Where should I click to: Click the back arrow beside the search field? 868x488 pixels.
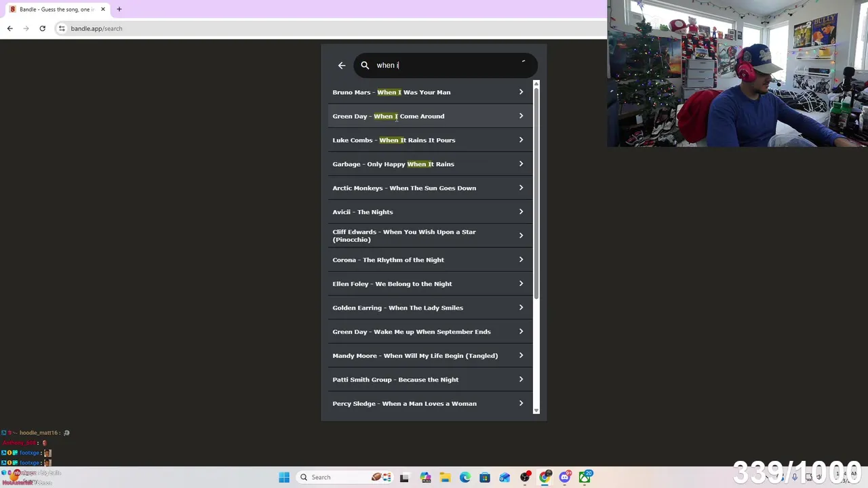point(342,65)
